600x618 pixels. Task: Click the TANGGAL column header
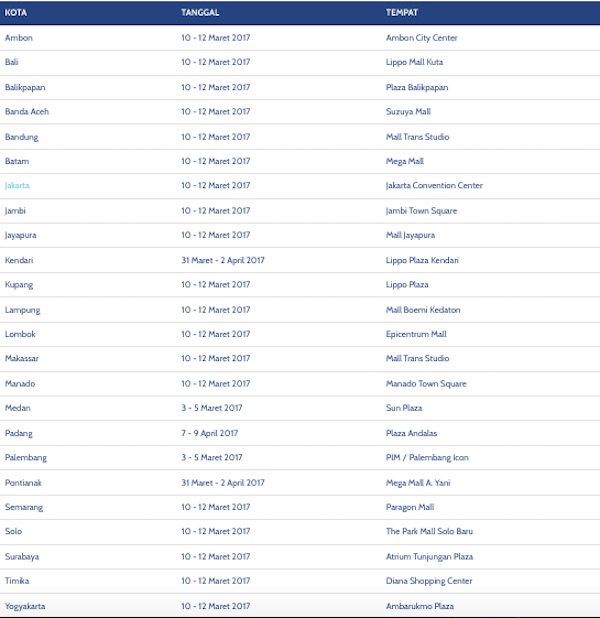(x=200, y=13)
